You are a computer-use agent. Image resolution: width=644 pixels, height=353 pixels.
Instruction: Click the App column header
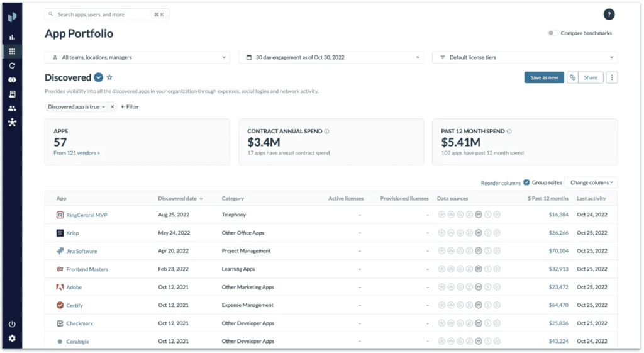(61, 198)
